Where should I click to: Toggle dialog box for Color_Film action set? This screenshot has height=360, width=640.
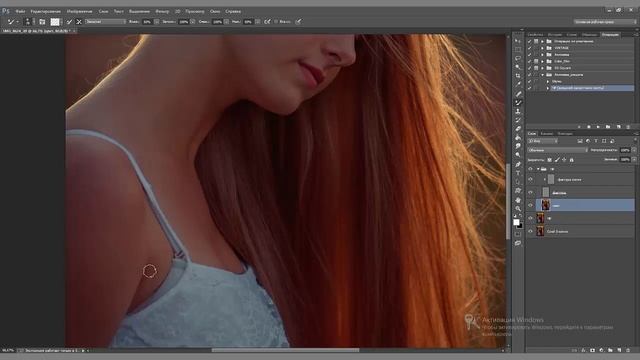click(536, 61)
